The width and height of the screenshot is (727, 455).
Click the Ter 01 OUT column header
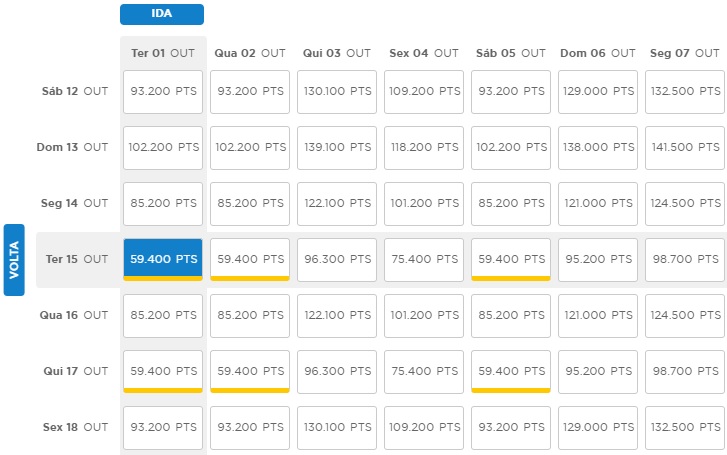point(162,53)
